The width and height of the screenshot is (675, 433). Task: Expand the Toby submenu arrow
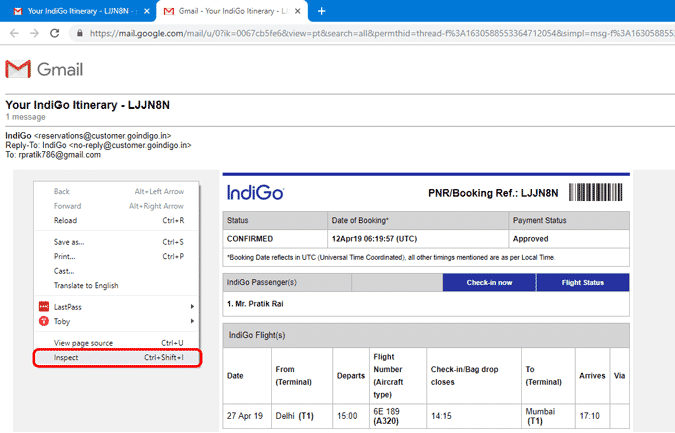191,321
